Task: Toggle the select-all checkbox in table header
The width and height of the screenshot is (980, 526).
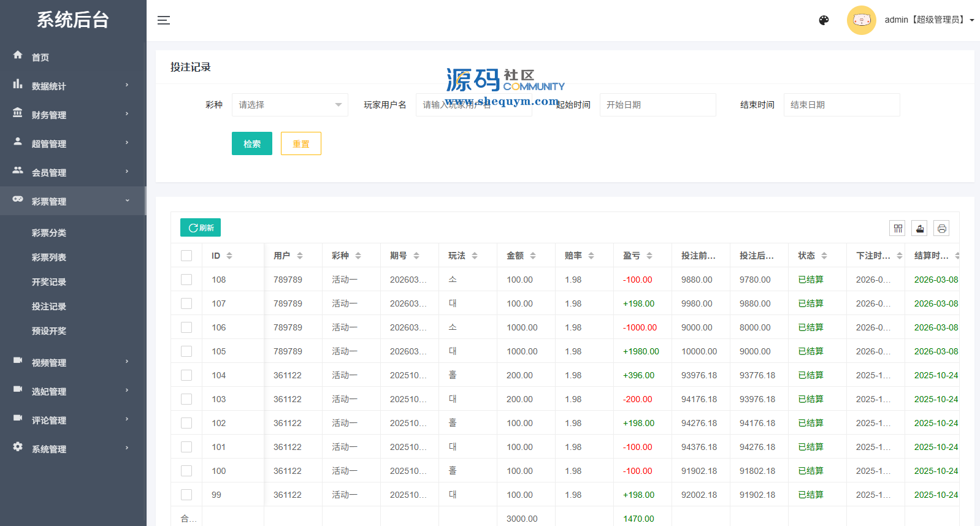Action: [186, 256]
